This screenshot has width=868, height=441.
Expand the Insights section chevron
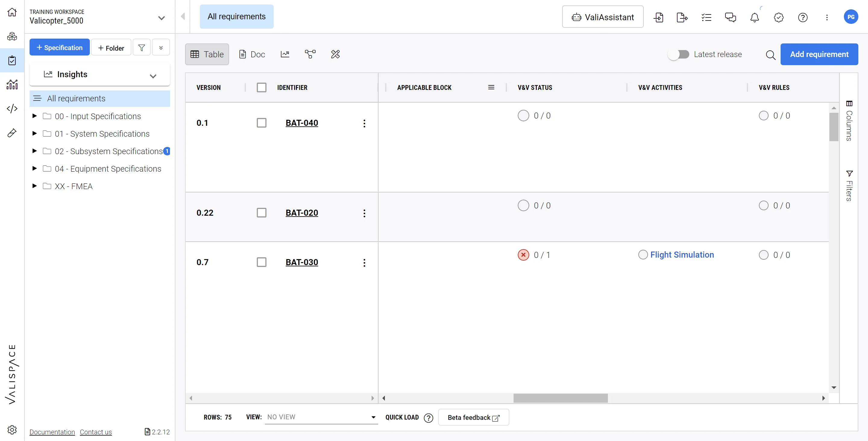153,76
